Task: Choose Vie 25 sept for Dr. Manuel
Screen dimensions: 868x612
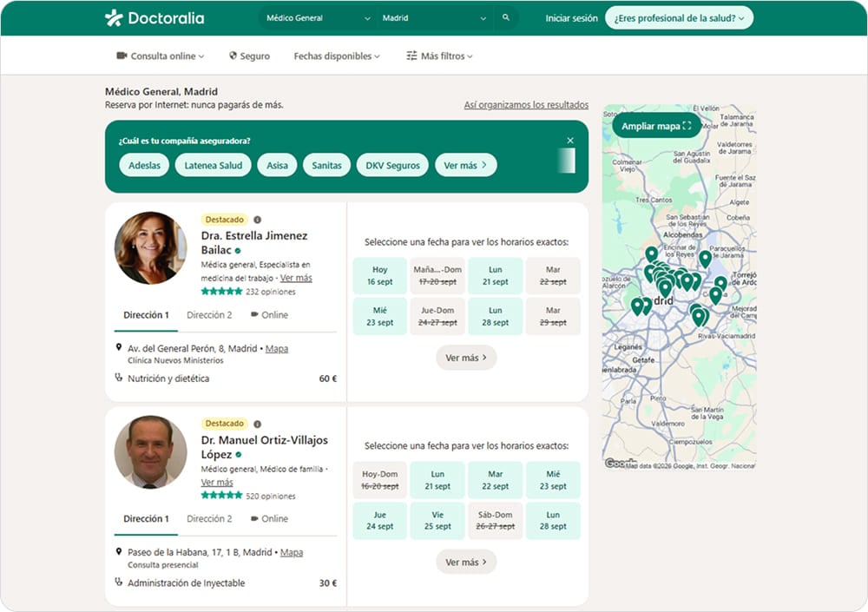Action: pos(437,521)
